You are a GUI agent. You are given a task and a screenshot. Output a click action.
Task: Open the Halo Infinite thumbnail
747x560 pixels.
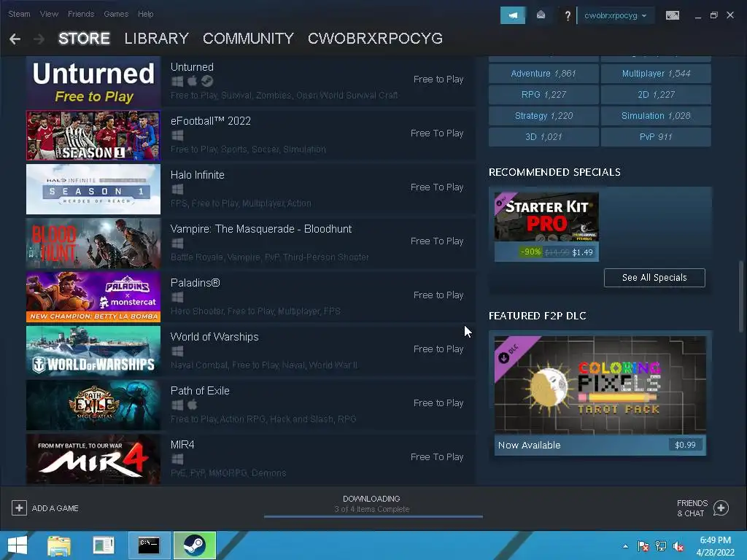pyautogui.click(x=93, y=189)
